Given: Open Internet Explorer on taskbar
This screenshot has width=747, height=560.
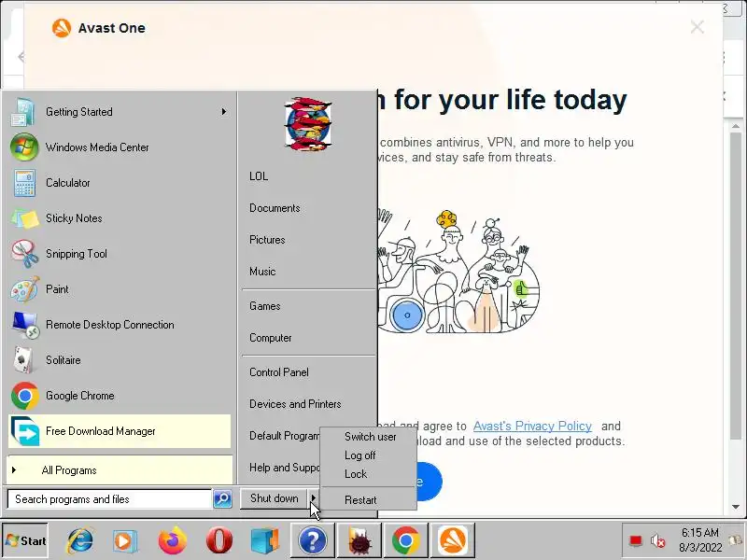Looking at the screenshot, I should click(80, 541).
